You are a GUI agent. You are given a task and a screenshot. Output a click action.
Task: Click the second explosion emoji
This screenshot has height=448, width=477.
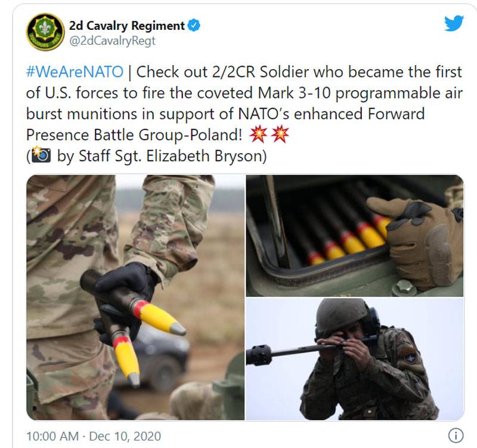click(x=280, y=134)
